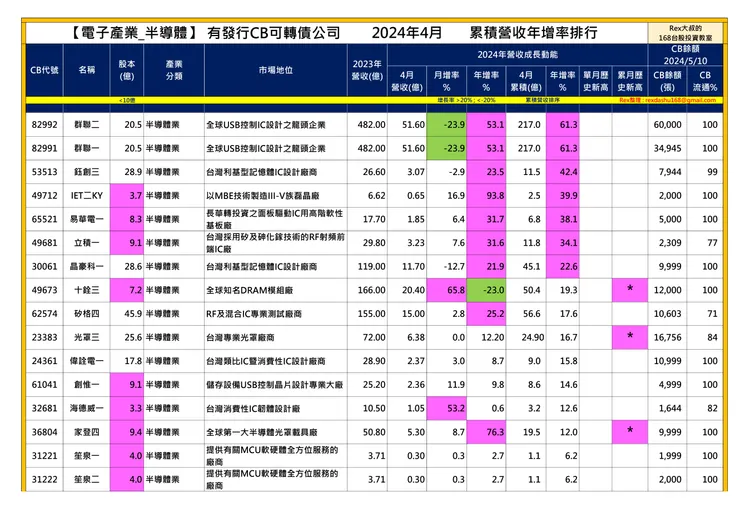Select CB code 23383
The image size is (740, 523).
44,337
